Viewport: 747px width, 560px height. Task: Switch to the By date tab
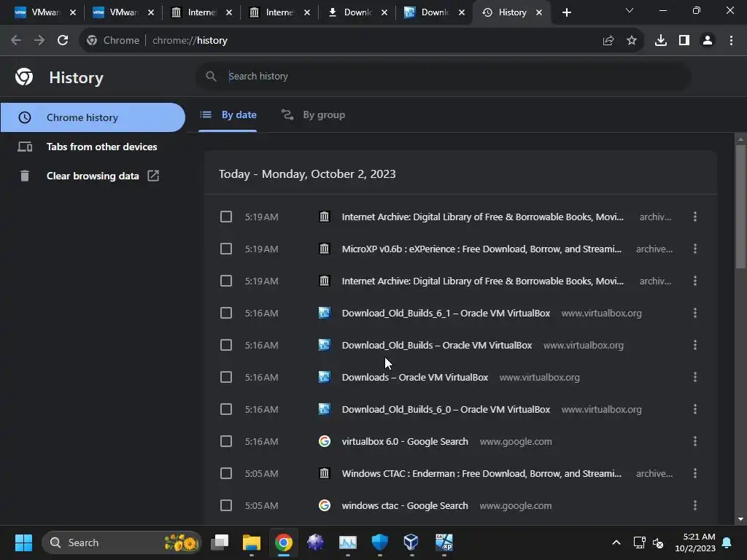pos(228,114)
